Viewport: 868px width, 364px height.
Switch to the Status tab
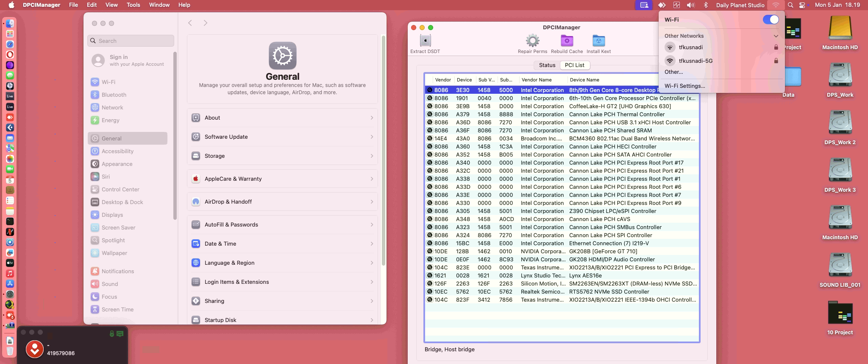(x=547, y=65)
